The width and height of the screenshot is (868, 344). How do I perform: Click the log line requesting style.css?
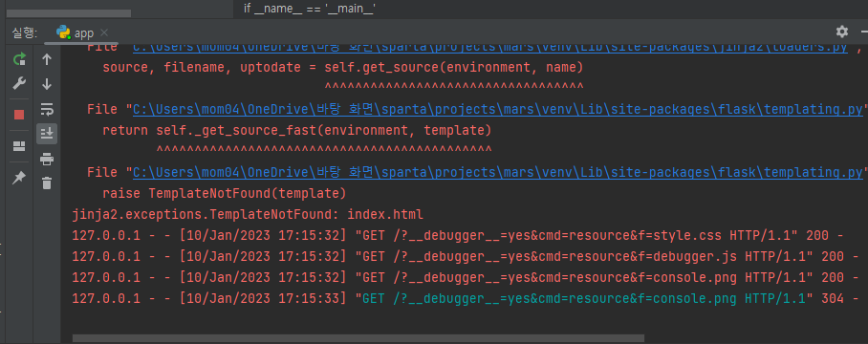[x=458, y=236]
